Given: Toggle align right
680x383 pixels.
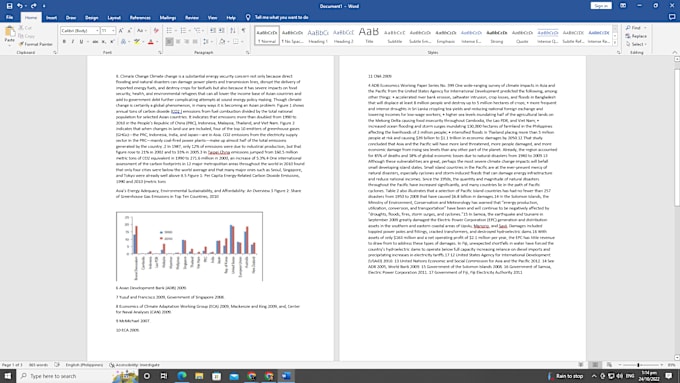Looking at the screenshot, I should pyautogui.click(x=186, y=42).
